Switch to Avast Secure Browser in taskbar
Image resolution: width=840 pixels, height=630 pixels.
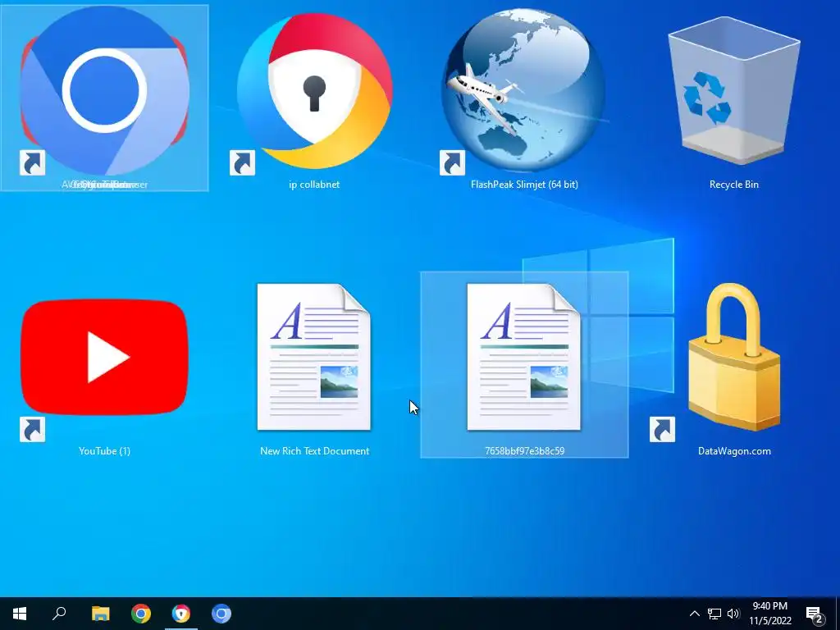click(181, 614)
